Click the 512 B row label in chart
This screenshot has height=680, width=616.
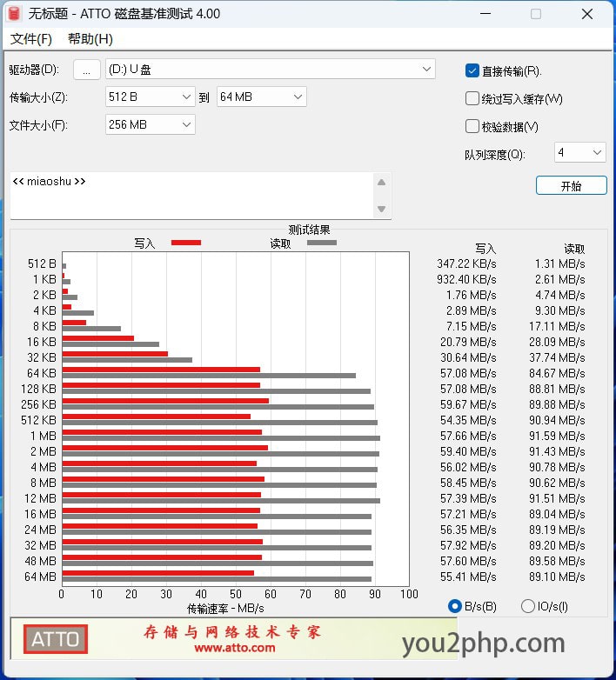(x=42, y=263)
